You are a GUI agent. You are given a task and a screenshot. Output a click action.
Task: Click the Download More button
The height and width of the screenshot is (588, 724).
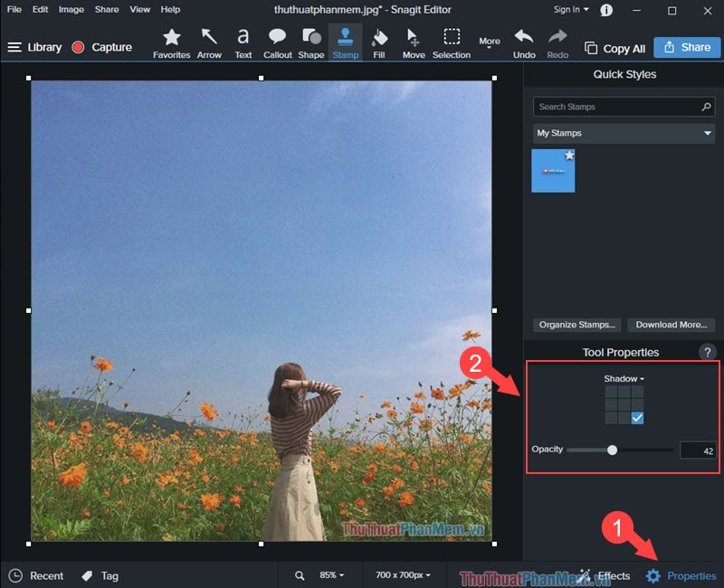tap(672, 324)
